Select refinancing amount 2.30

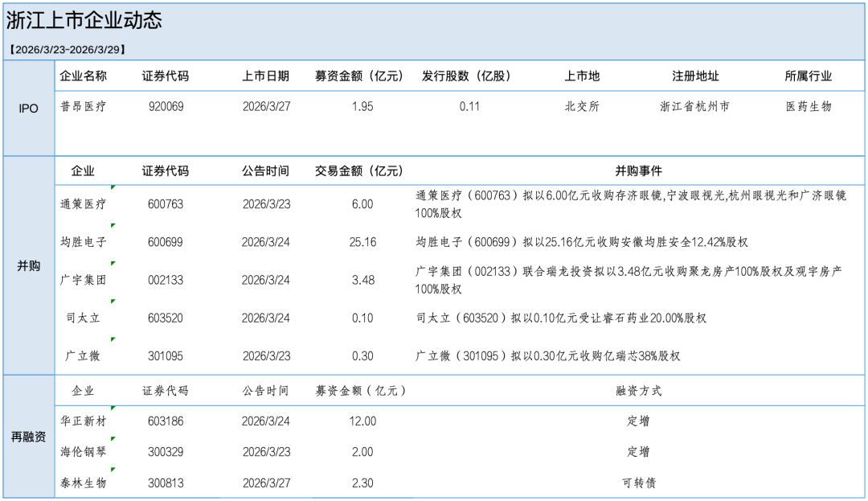[x=362, y=483]
